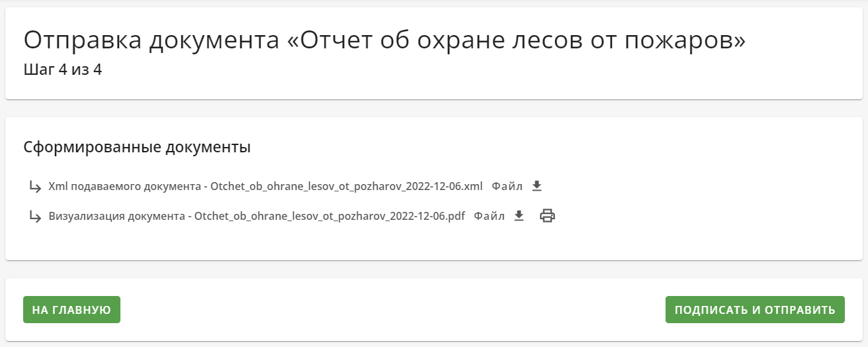Go back with the НА ГЛАВНУЮ button

coord(71,310)
